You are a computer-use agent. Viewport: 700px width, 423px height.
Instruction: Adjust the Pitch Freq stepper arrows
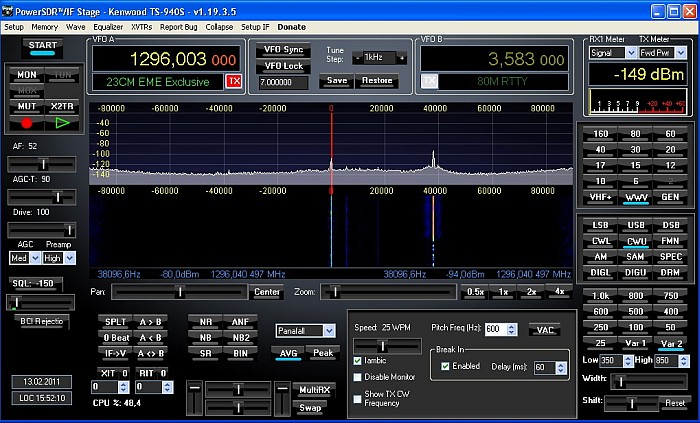512,329
